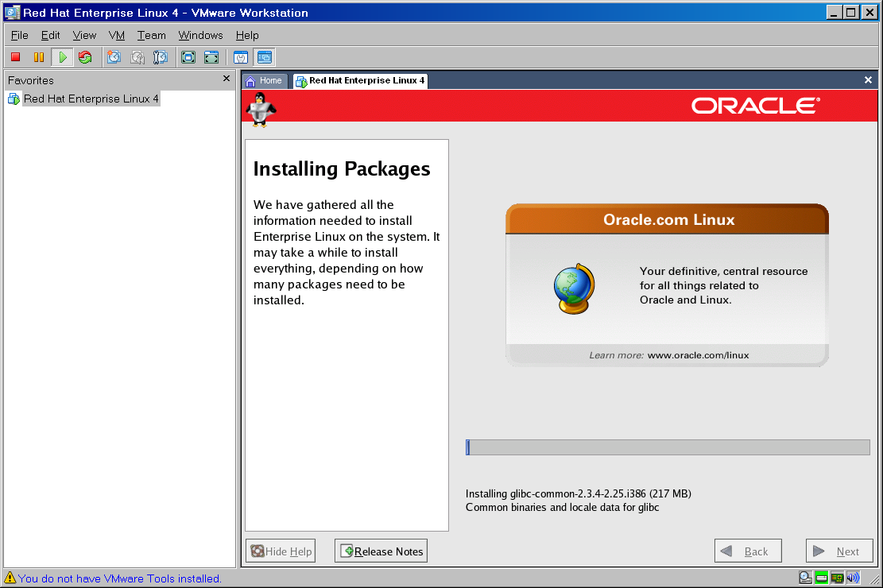Screen dimensions: 883x588
Task: Click the Favorites panel header label
Action: 31,80
